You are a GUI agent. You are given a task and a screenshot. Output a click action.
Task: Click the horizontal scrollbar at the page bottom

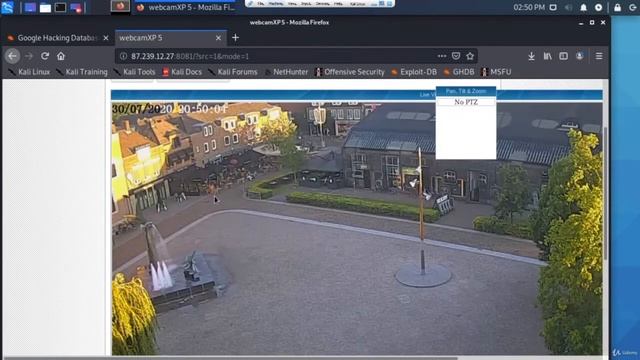231,358
